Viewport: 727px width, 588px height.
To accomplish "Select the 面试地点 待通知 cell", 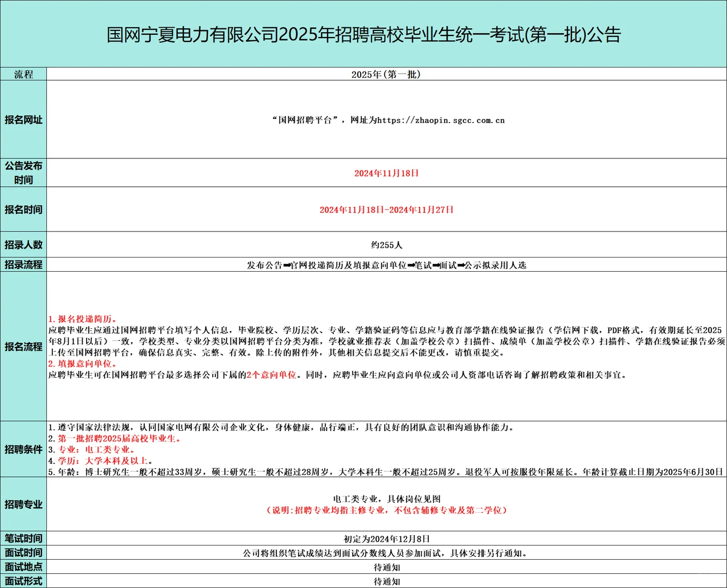I will (387, 566).
